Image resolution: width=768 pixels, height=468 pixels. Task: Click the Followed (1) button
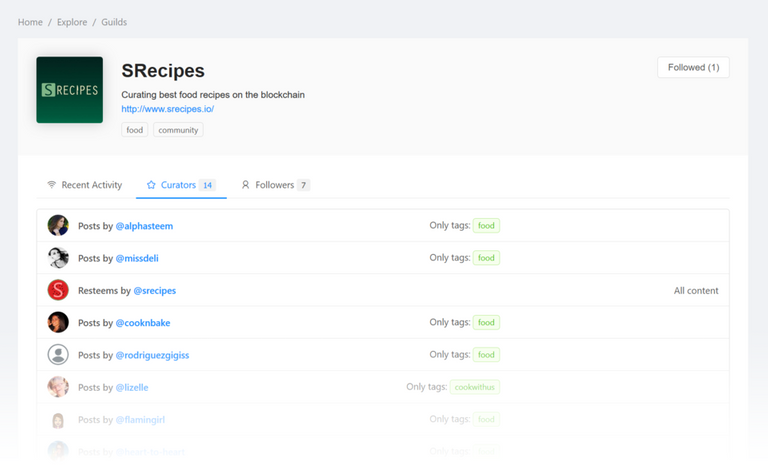coord(693,67)
